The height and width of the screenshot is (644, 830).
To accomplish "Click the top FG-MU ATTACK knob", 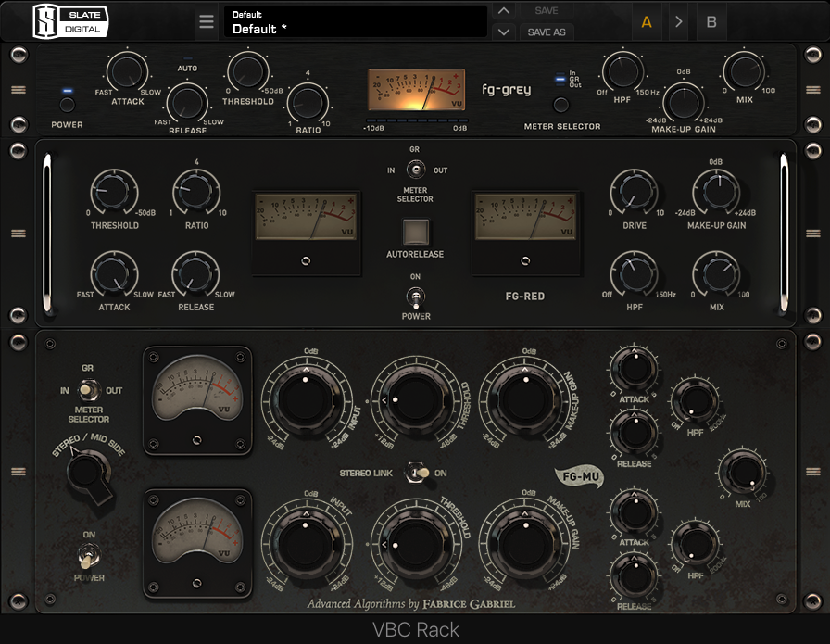I will pyautogui.click(x=634, y=369).
